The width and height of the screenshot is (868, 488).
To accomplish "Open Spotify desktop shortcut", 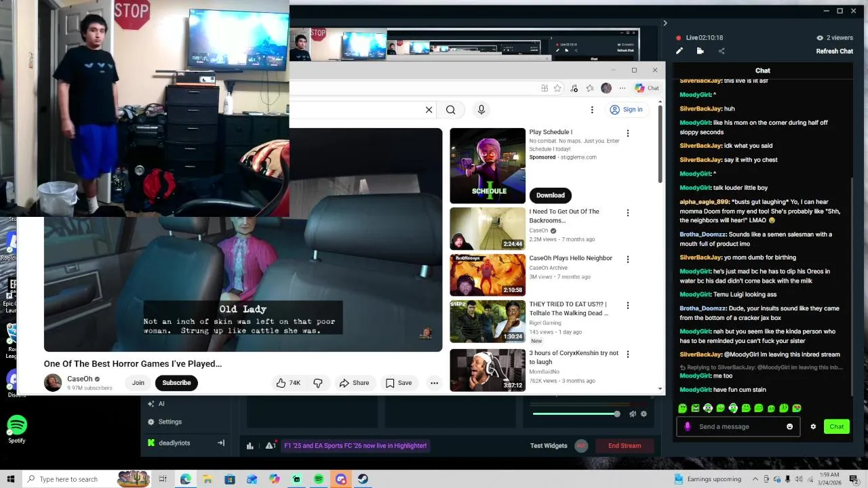I will coord(17,429).
